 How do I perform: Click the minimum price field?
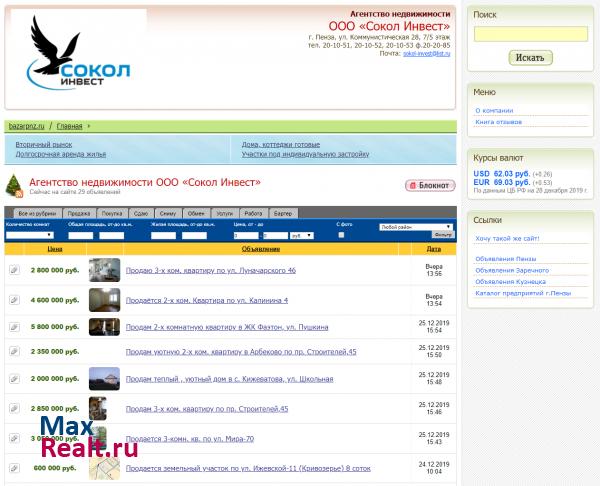click(246, 236)
